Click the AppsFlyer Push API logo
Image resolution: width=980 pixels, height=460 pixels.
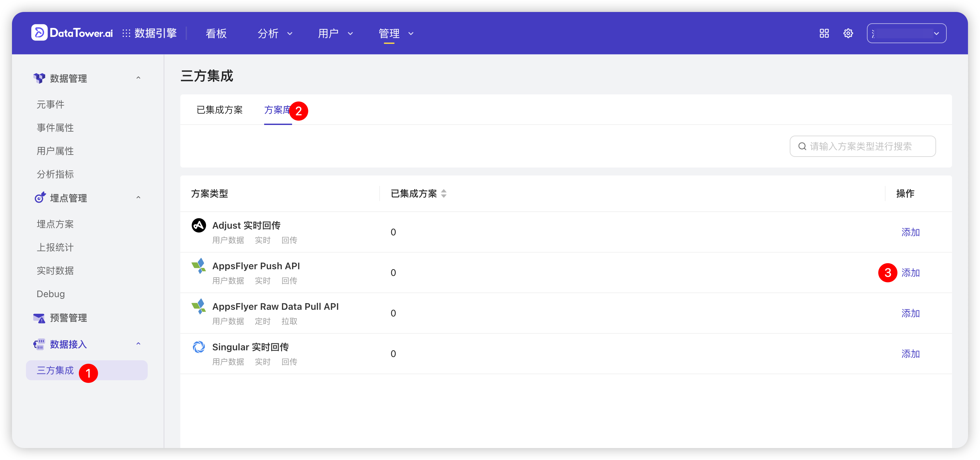tap(199, 266)
